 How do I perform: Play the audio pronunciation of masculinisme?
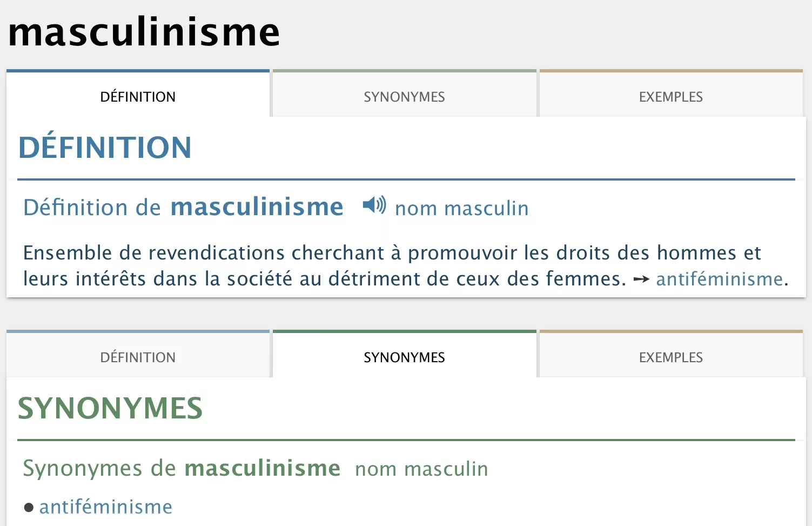[x=374, y=205]
